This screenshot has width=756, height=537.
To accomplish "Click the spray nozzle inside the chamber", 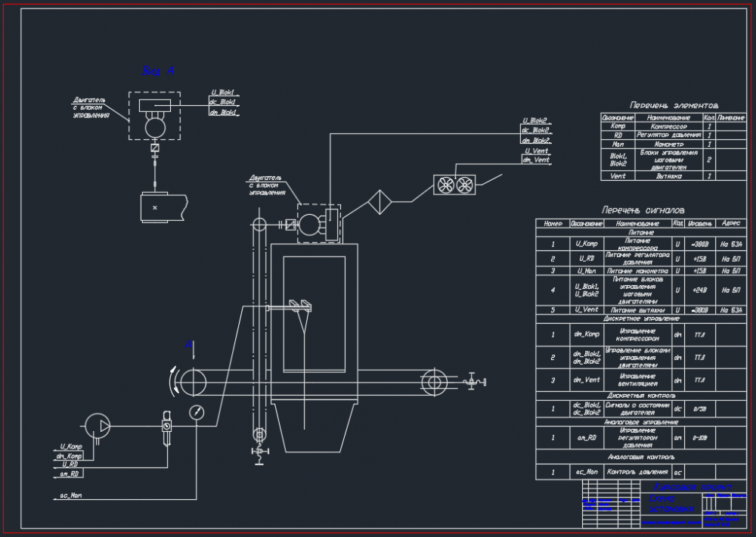I will coord(300,306).
